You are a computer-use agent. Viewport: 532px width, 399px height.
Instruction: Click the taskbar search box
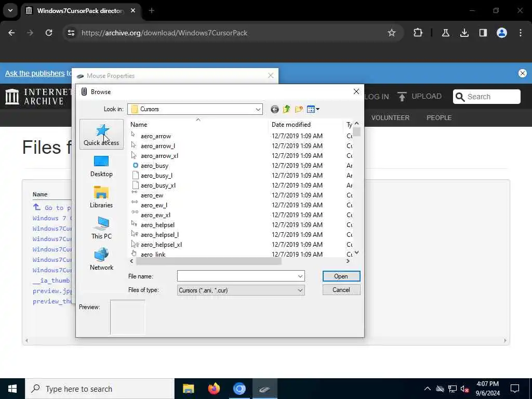(x=100, y=389)
